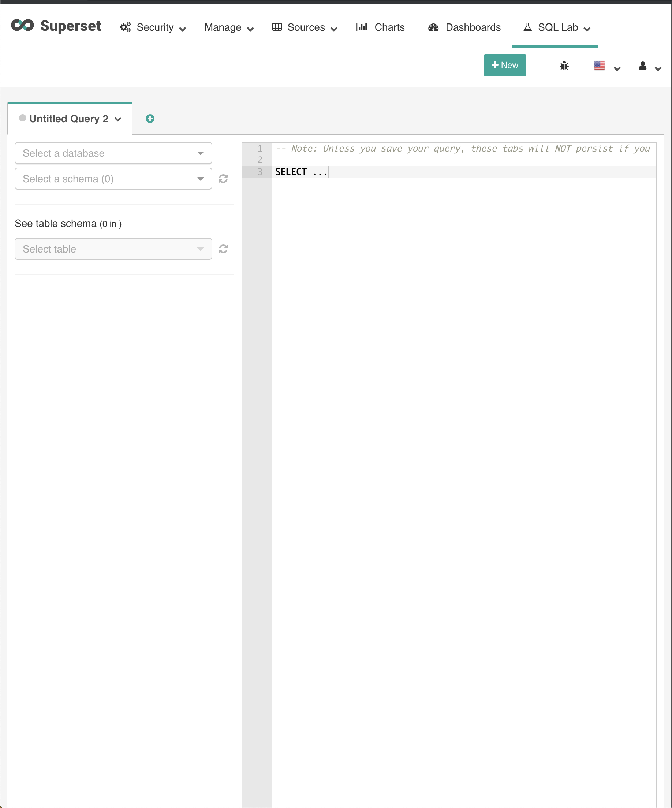
Task: Select the Untitled Query 2 tab
Action: coord(70,119)
